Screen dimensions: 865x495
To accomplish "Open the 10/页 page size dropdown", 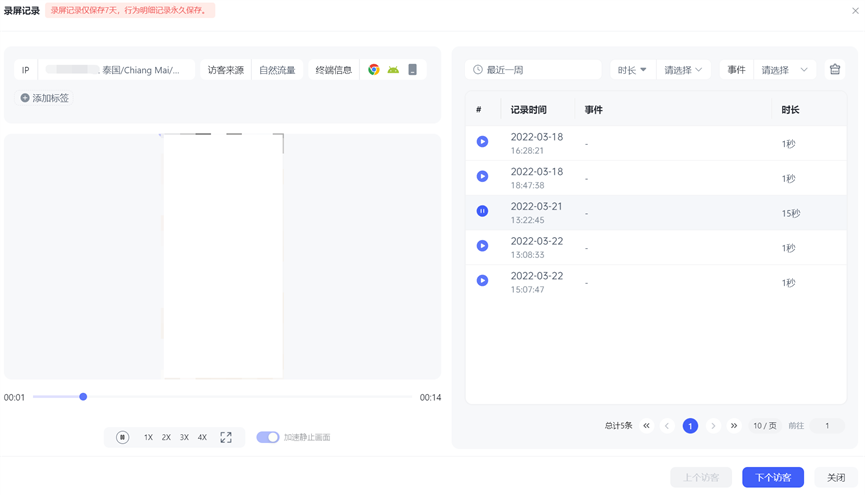I will (765, 425).
